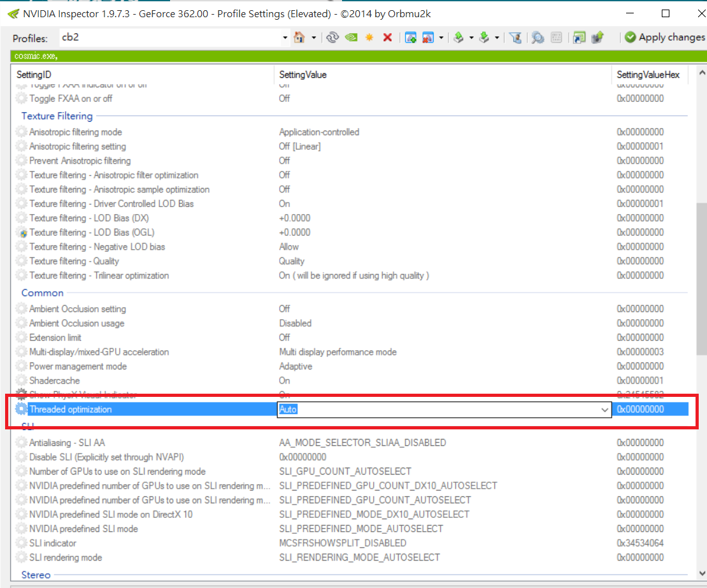Click green NVIDIA logo restore defaults icon

pyautogui.click(x=351, y=38)
